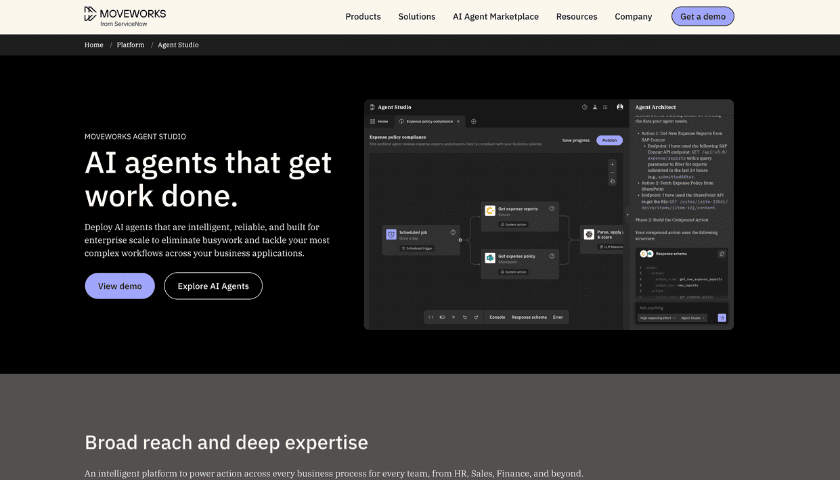Viewport: 840px width, 480px height.
Task: Click the code brackets icon in the bottom toolbar
Action: point(431,317)
